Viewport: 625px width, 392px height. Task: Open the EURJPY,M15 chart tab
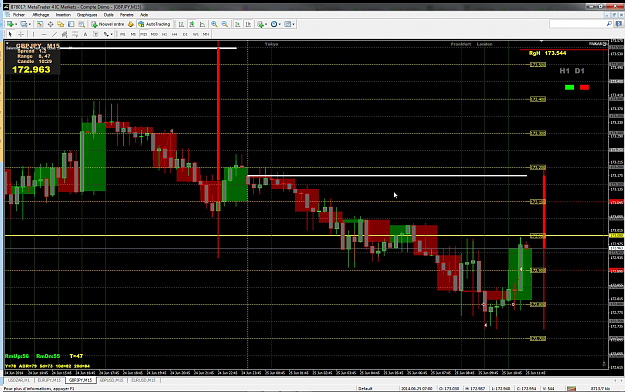click(x=49, y=380)
